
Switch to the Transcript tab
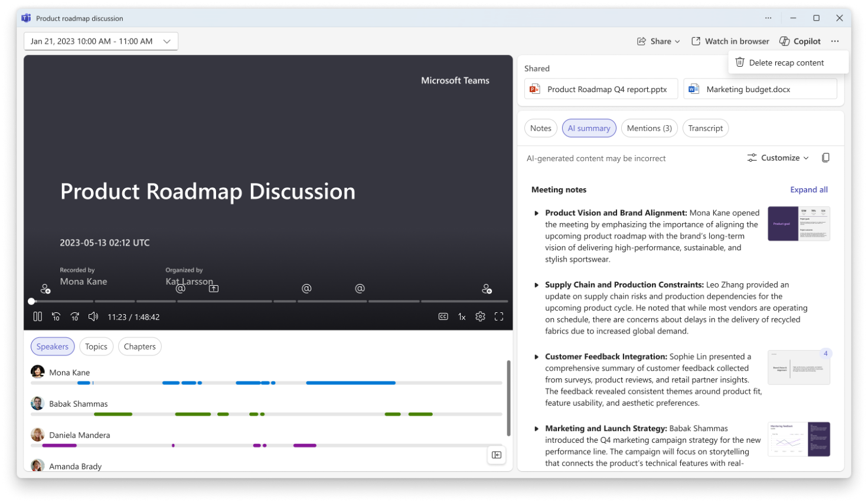(705, 128)
